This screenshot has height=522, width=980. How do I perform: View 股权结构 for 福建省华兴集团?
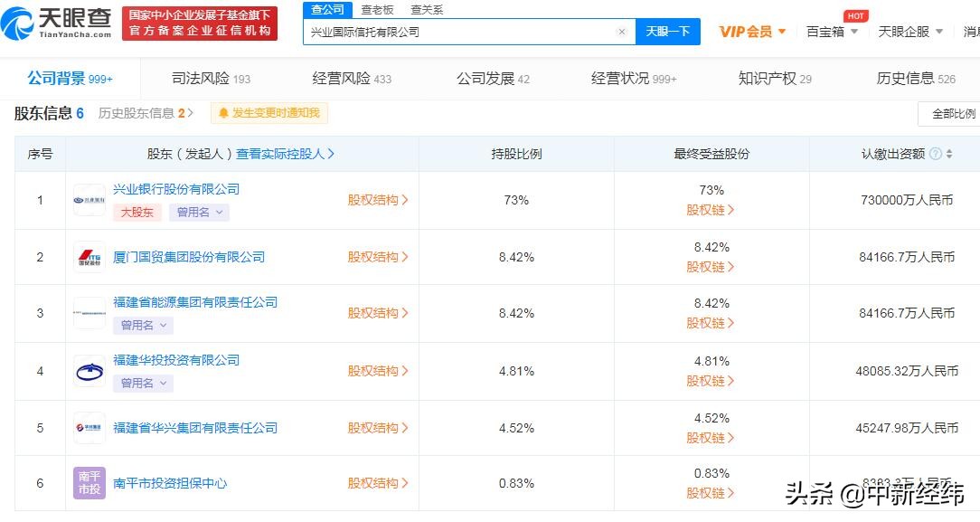[x=378, y=428]
